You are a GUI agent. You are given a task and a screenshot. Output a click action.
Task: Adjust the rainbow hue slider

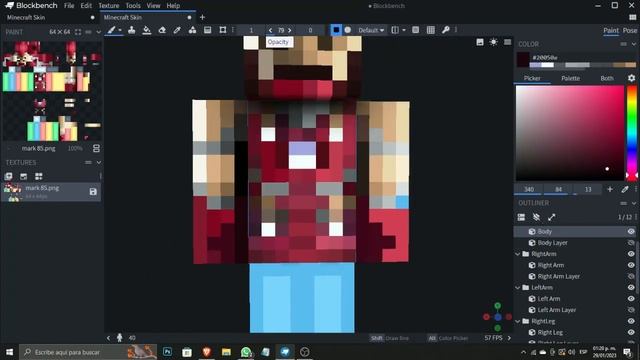coord(632,133)
